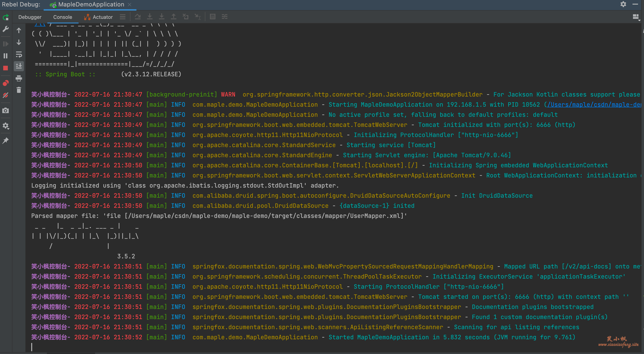Take a thread dump using camera icon
The width and height of the screenshot is (644, 354).
6,110
